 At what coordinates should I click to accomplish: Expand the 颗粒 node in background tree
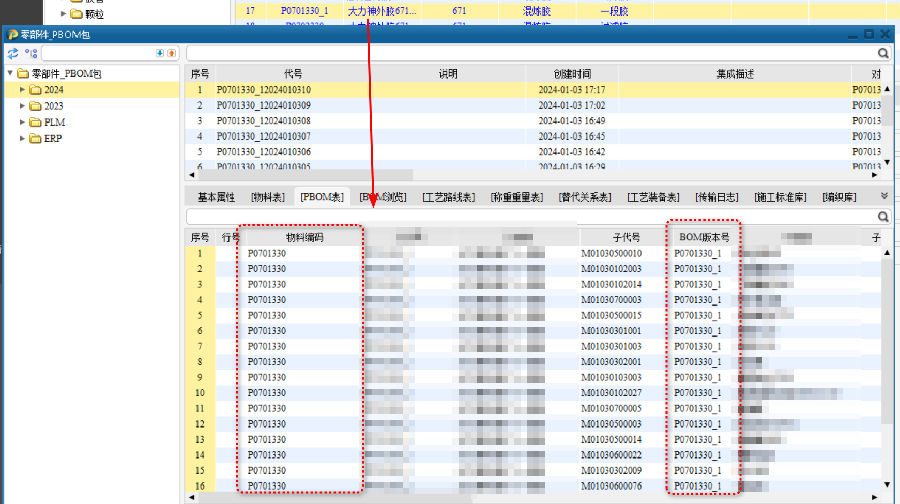pos(63,13)
